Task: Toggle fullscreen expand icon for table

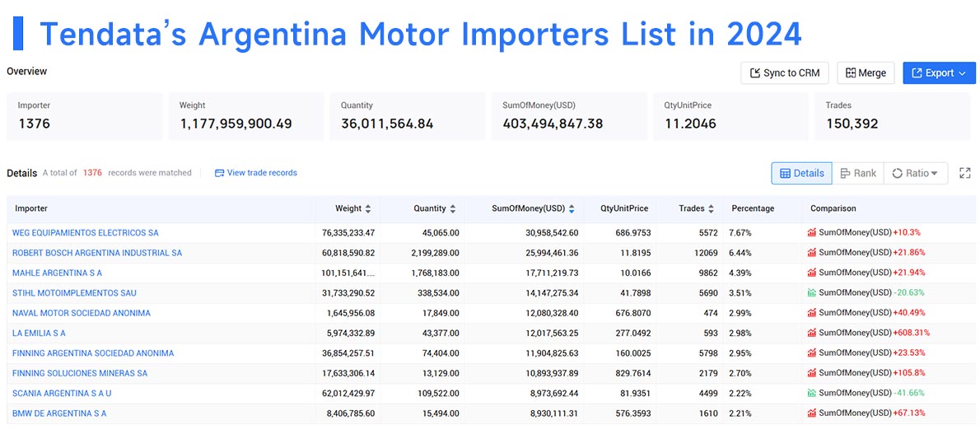Action: [x=964, y=173]
